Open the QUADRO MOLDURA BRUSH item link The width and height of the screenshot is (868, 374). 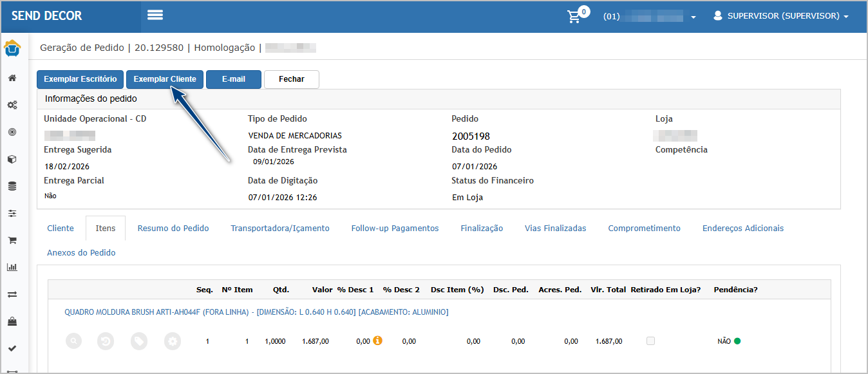pyautogui.click(x=256, y=312)
